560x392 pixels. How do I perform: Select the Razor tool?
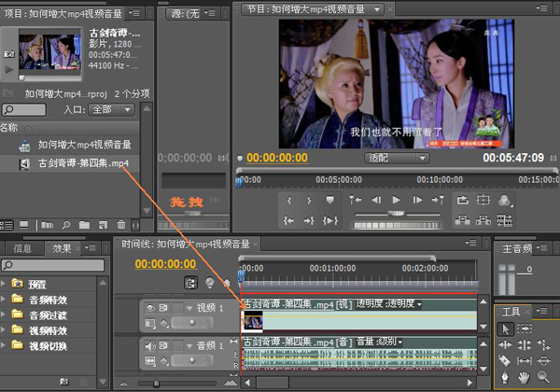pos(505,361)
